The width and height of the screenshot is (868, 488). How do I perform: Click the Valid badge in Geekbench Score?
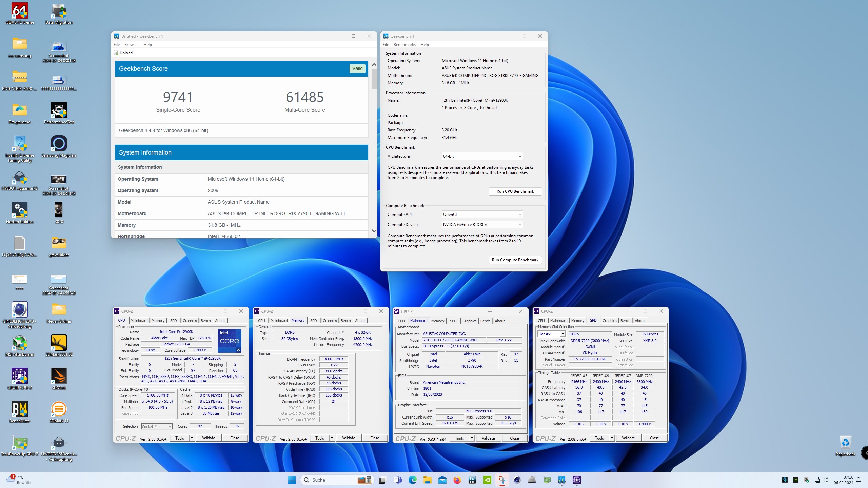pos(357,68)
